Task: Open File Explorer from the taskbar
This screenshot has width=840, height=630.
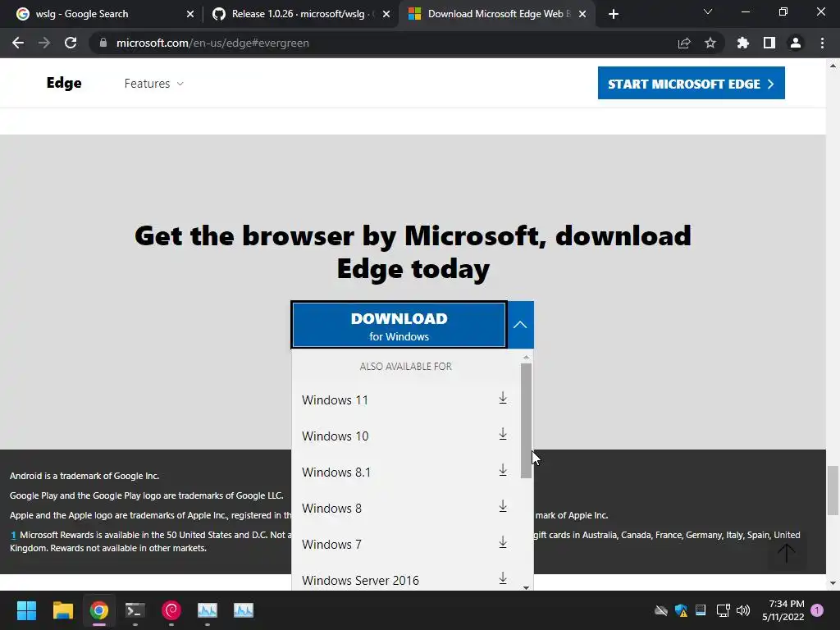Action: click(62, 610)
